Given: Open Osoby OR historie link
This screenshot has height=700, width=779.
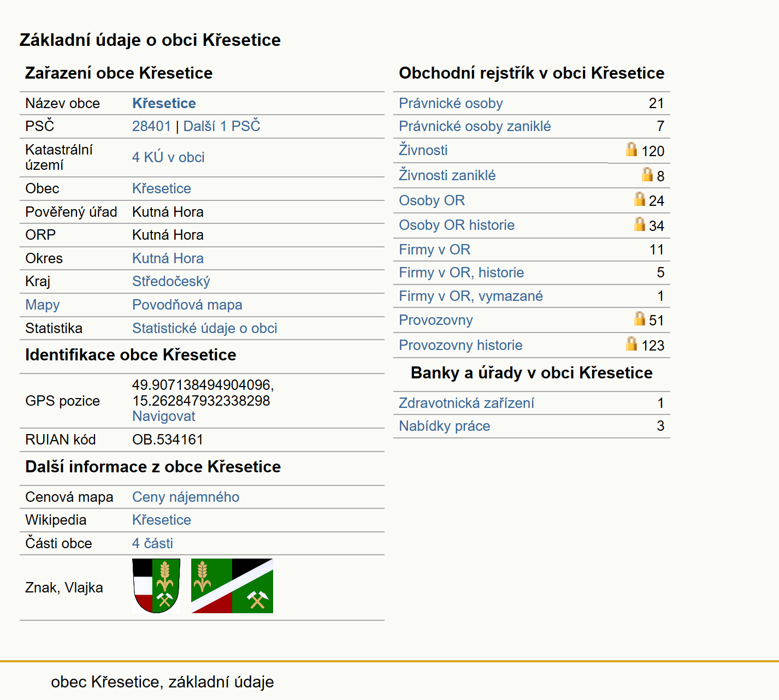Looking at the screenshot, I should point(457,225).
